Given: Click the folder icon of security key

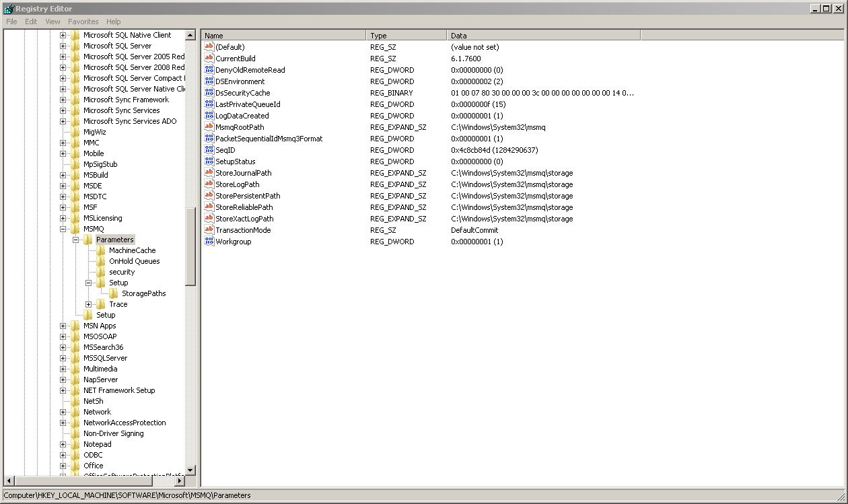Looking at the screenshot, I should coord(101,272).
